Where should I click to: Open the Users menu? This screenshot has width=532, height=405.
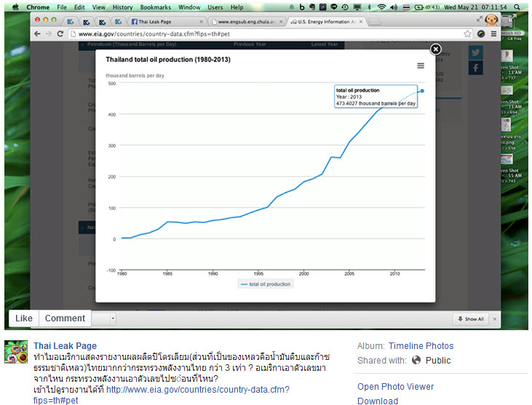(215, 7)
